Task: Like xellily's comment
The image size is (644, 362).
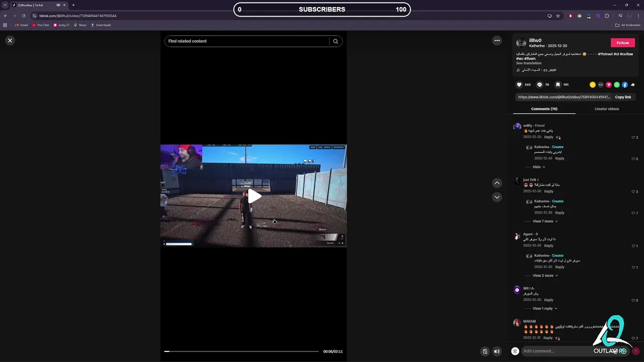Action: click(x=633, y=137)
